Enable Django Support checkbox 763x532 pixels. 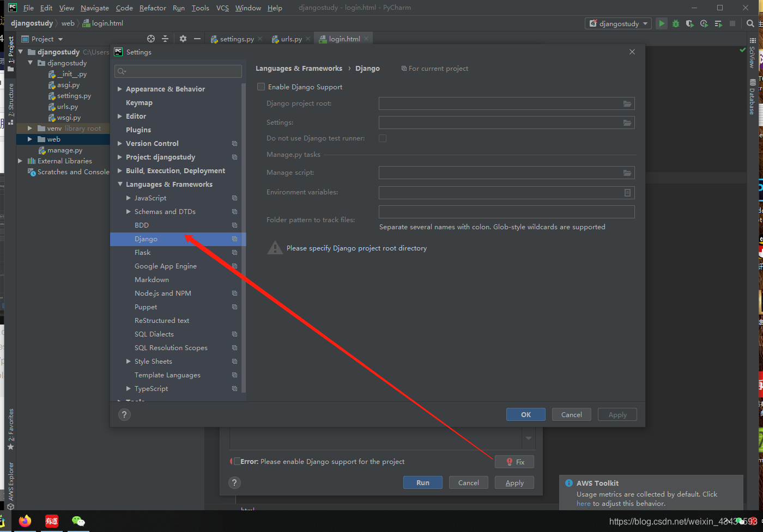261,87
